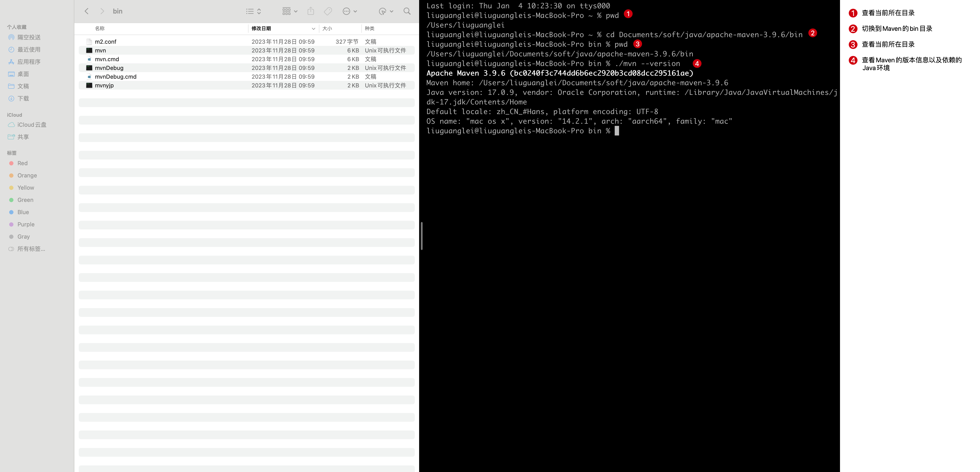Sort by 修改日期 column header

coord(261,28)
